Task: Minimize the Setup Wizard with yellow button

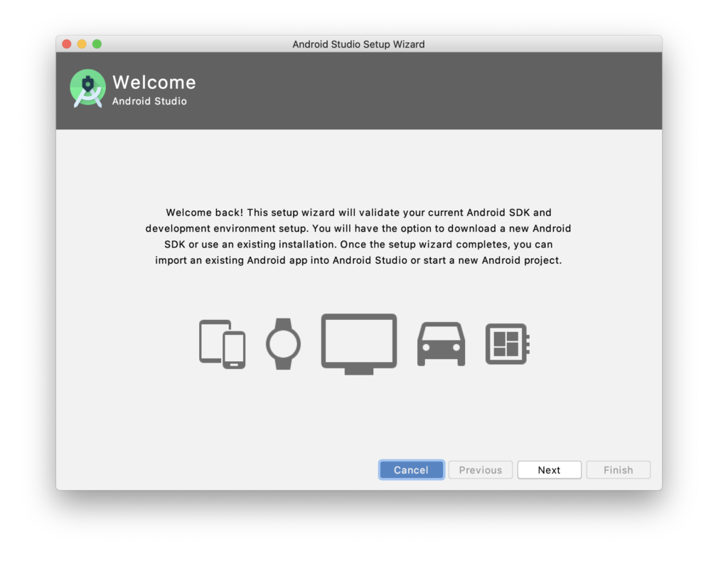Action: [82, 44]
